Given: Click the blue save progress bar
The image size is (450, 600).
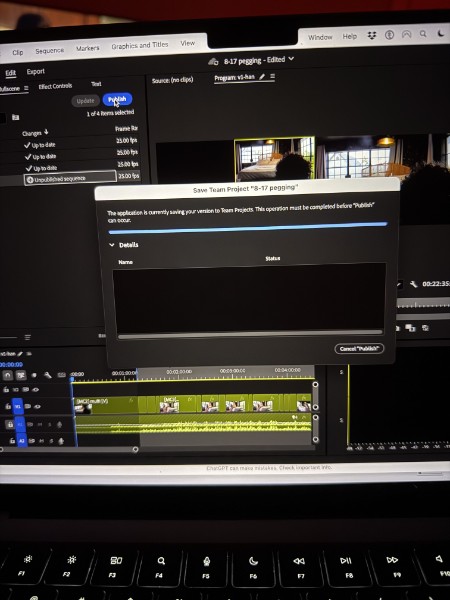Looking at the screenshot, I should (x=248, y=228).
